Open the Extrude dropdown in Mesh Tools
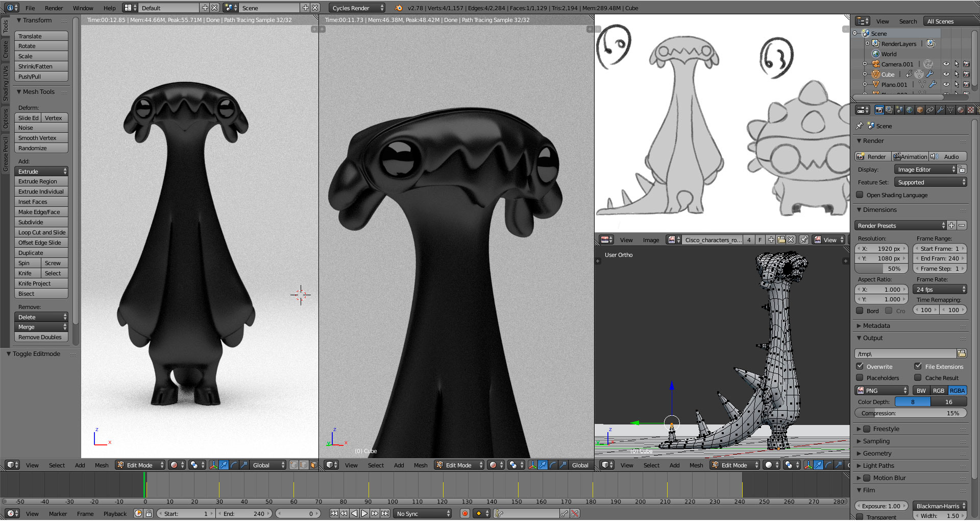Image resolution: width=980 pixels, height=521 pixels. 41,171
